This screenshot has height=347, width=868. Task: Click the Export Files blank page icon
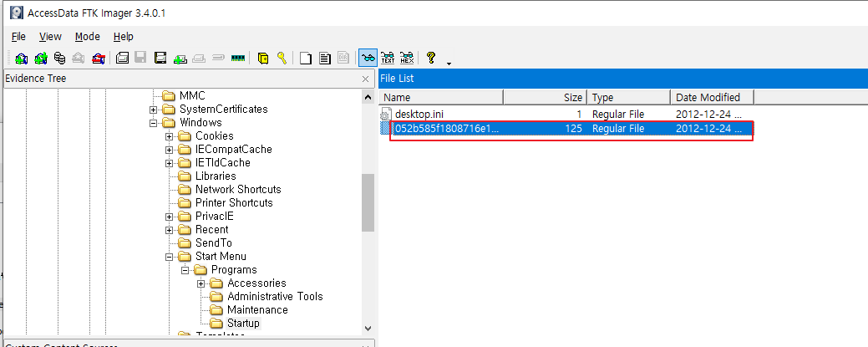[306, 58]
